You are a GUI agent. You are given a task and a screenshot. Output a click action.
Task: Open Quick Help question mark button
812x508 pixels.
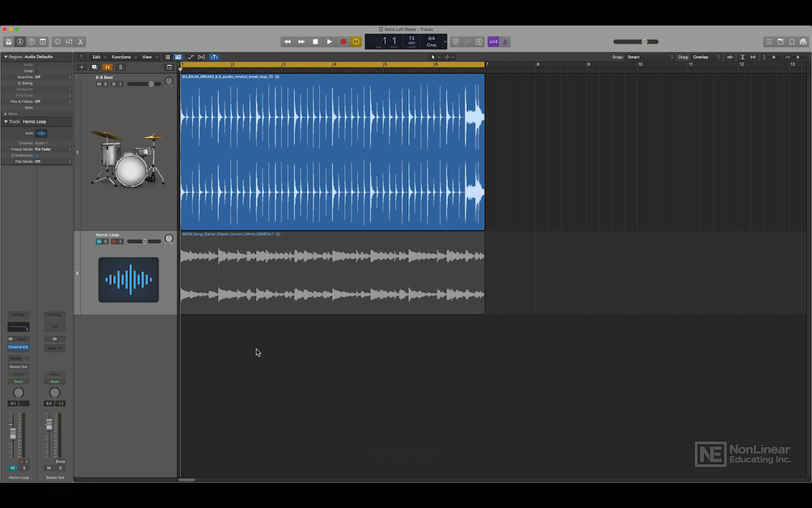(x=32, y=42)
